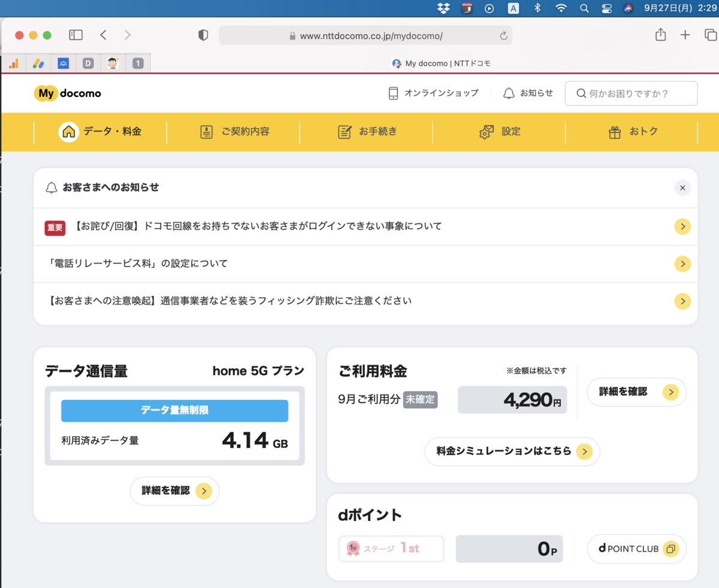
Task: Click Bluetooth icon in menu bar
Action: (537, 8)
